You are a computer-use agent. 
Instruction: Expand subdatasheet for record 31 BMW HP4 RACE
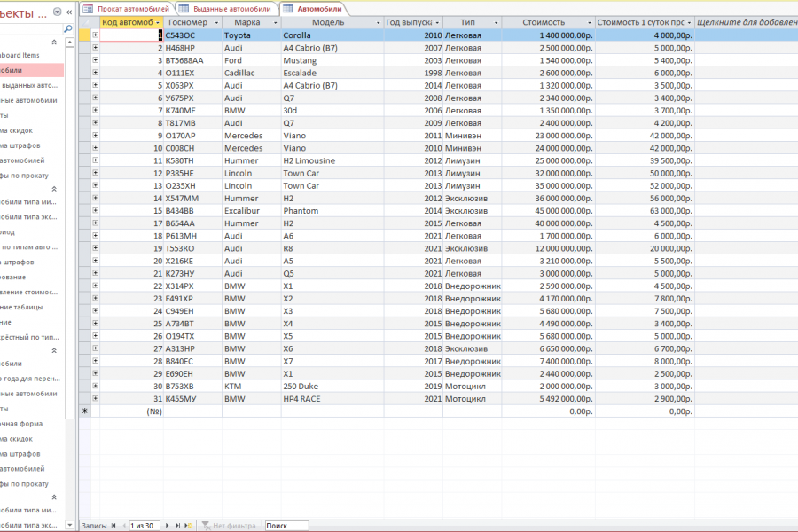95,398
